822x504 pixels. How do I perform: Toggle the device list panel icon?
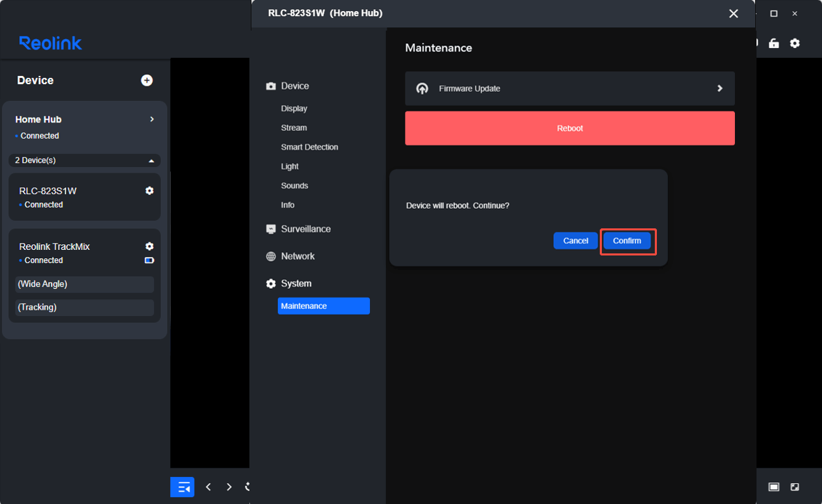[183, 487]
